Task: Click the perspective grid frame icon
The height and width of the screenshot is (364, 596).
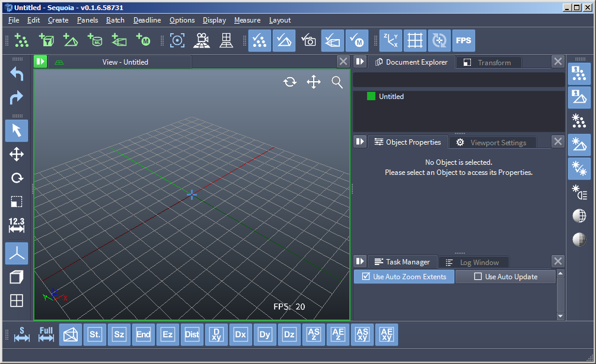Action: pyautogui.click(x=226, y=40)
